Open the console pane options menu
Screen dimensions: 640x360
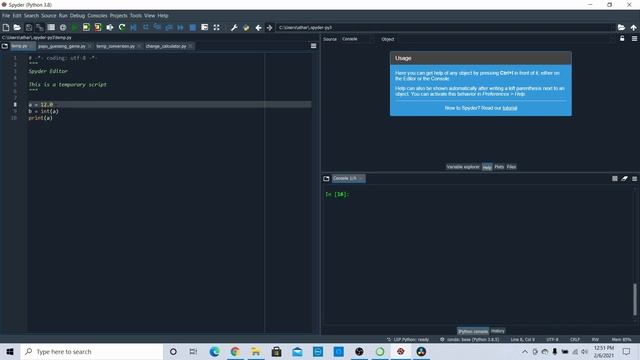pos(634,178)
